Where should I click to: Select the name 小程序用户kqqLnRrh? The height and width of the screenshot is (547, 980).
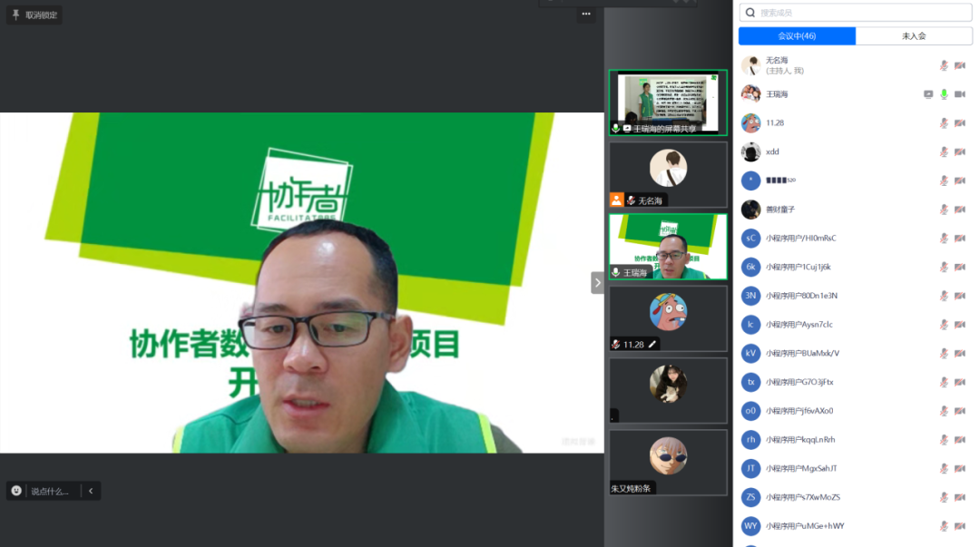(x=800, y=439)
